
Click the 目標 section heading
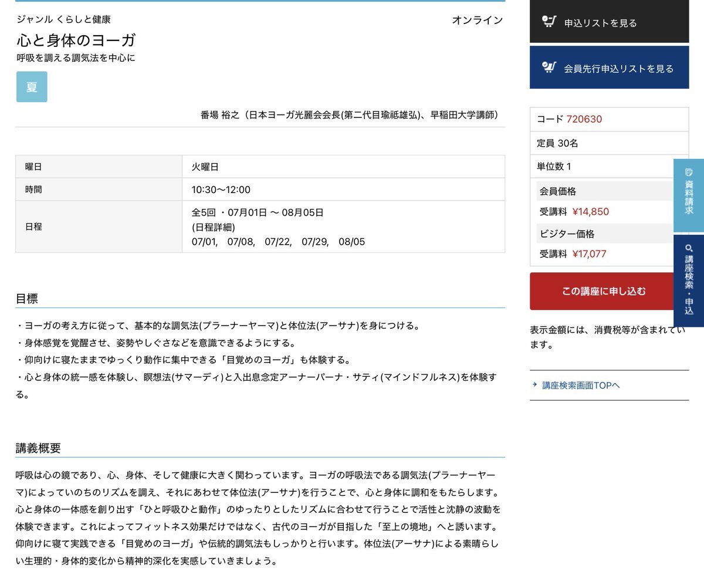(27, 299)
